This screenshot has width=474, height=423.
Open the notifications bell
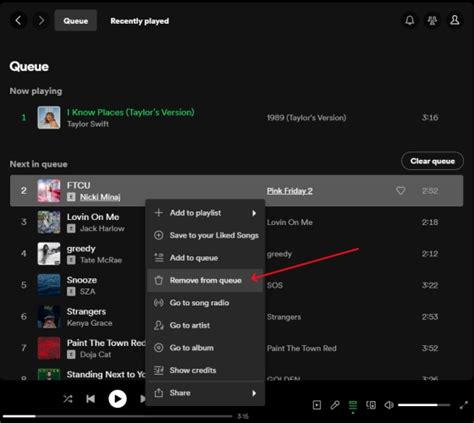coord(410,21)
